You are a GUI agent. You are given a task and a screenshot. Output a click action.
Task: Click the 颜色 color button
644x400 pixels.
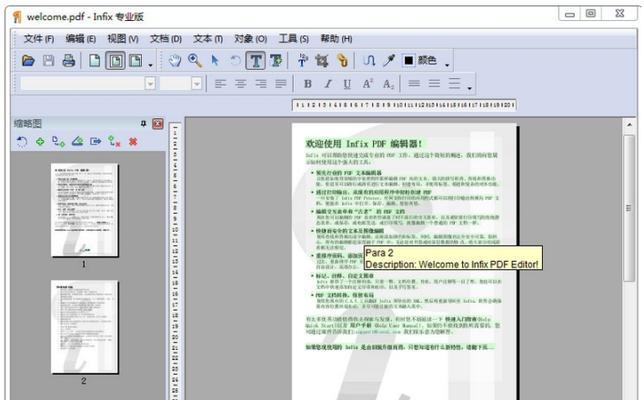[427, 60]
